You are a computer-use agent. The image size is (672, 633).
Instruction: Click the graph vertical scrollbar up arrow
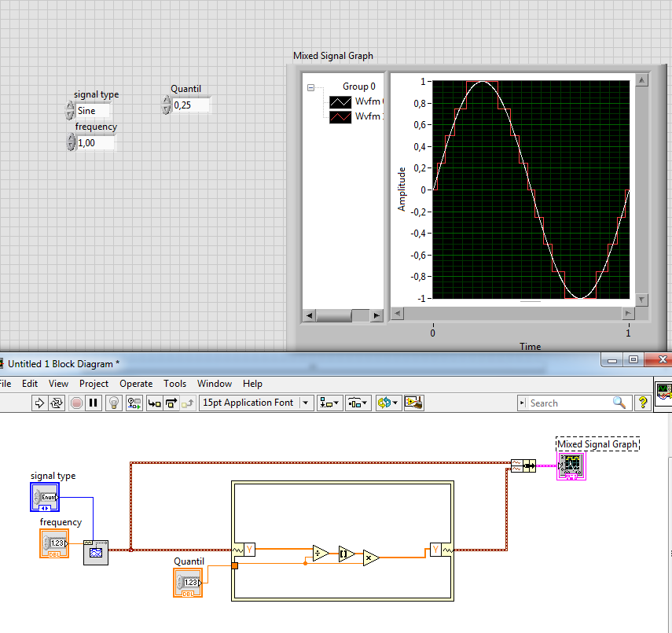tap(641, 80)
